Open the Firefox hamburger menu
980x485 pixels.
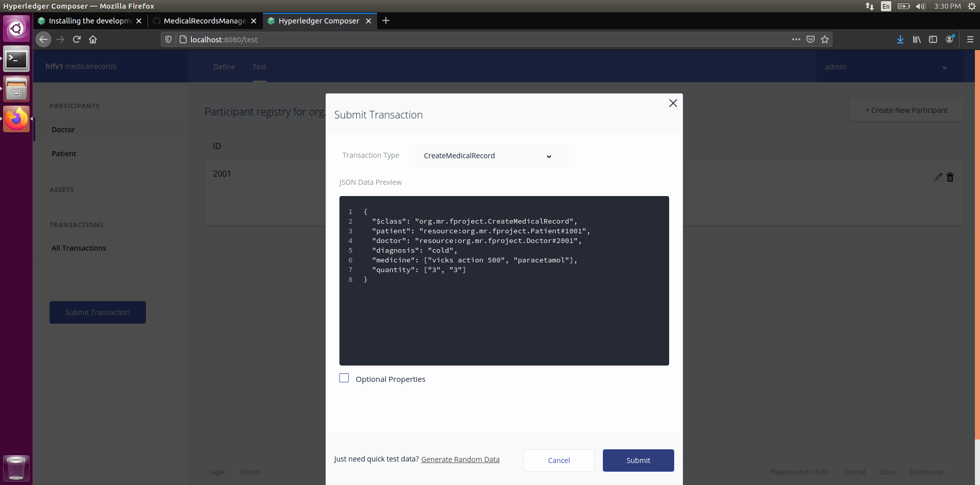(x=970, y=39)
